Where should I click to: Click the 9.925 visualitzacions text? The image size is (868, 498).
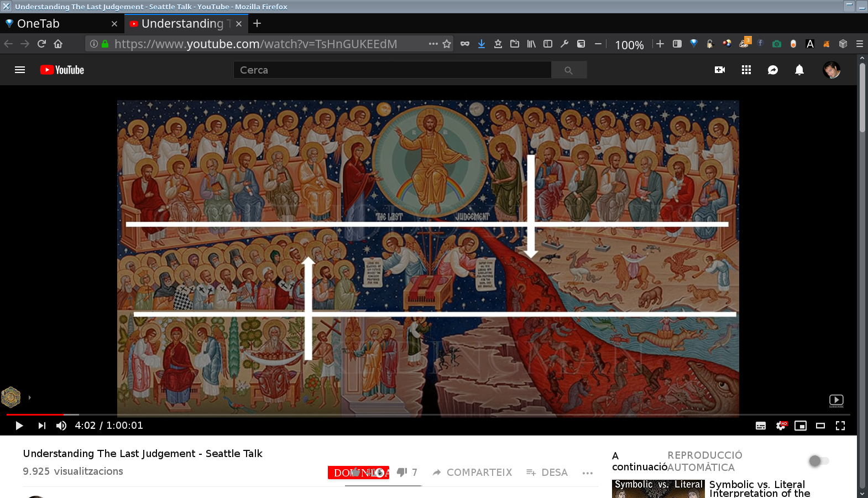(x=73, y=471)
